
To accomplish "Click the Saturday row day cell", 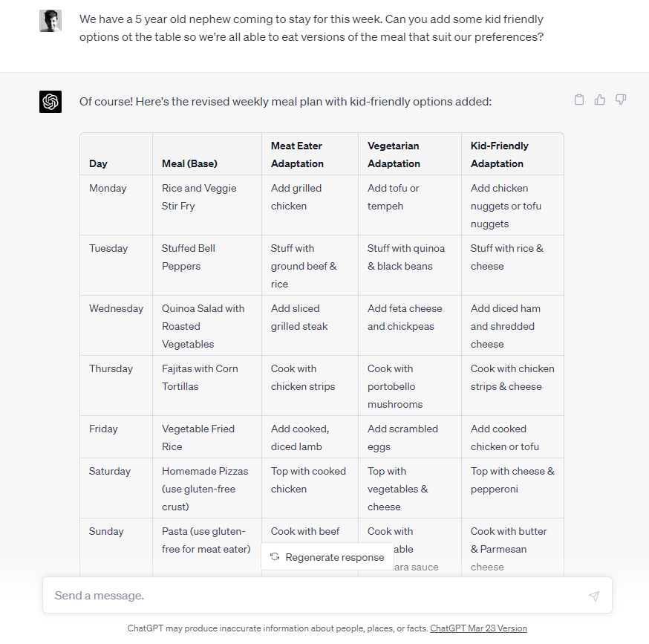I will pyautogui.click(x=117, y=488).
